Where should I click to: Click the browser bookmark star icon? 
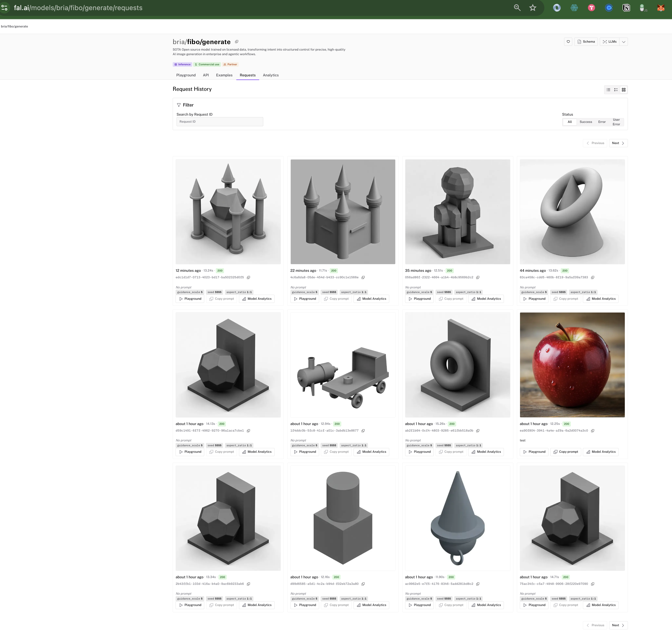533,8
